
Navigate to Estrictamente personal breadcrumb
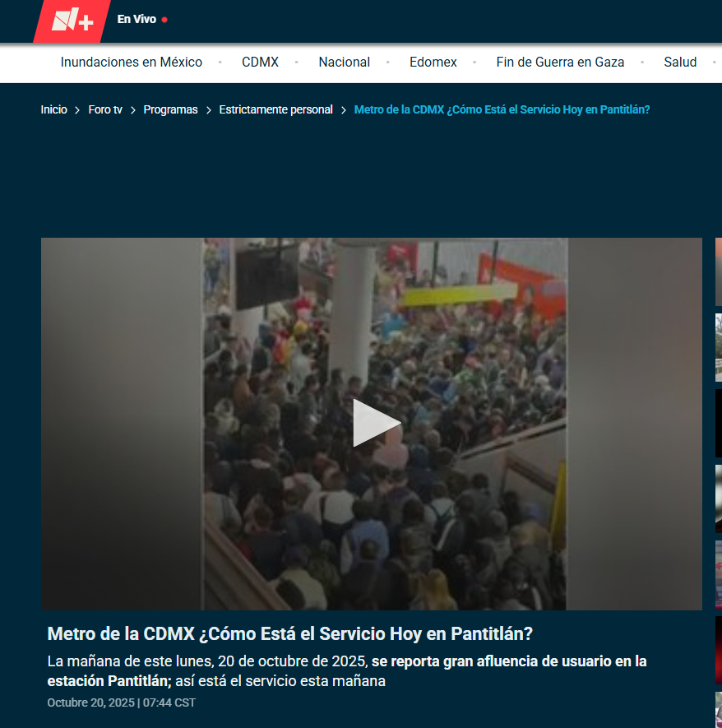(275, 109)
